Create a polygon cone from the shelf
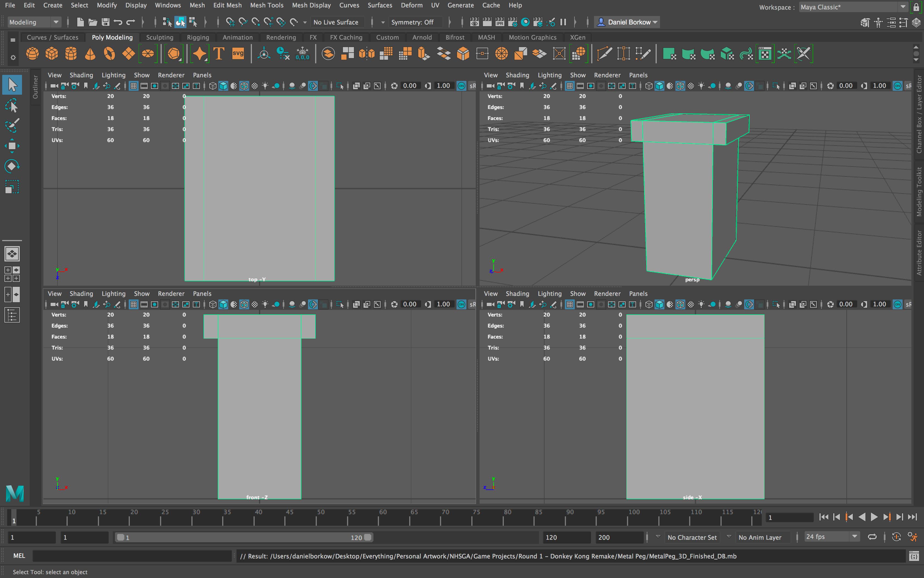 pos(90,53)
